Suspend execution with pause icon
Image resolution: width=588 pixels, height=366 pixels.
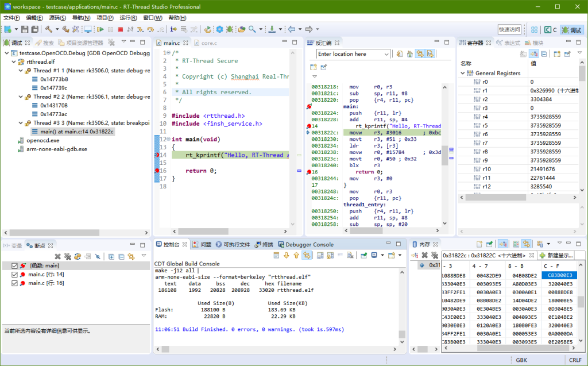click(111, 29)
